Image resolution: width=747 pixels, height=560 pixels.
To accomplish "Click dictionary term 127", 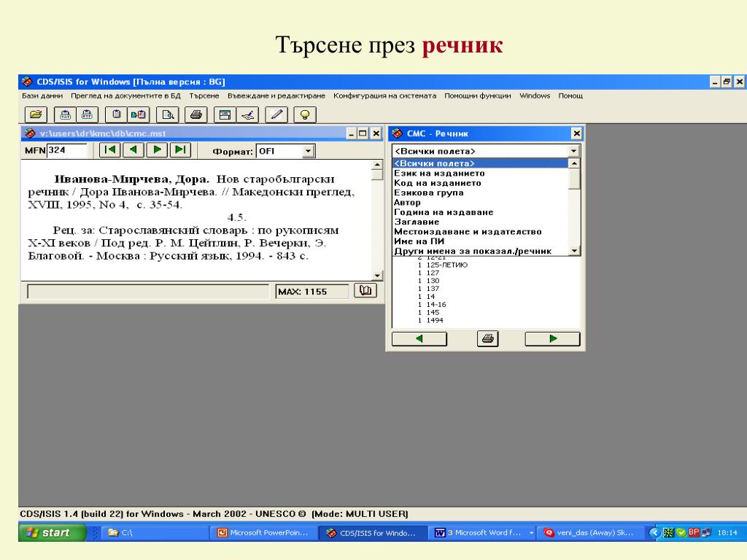I will coord(433,273).
